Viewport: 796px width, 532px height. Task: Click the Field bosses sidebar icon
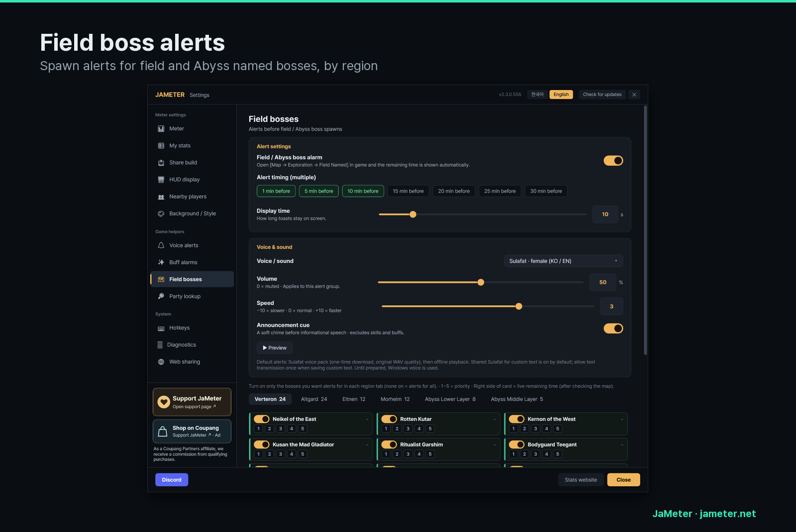(x=161, y=279)
